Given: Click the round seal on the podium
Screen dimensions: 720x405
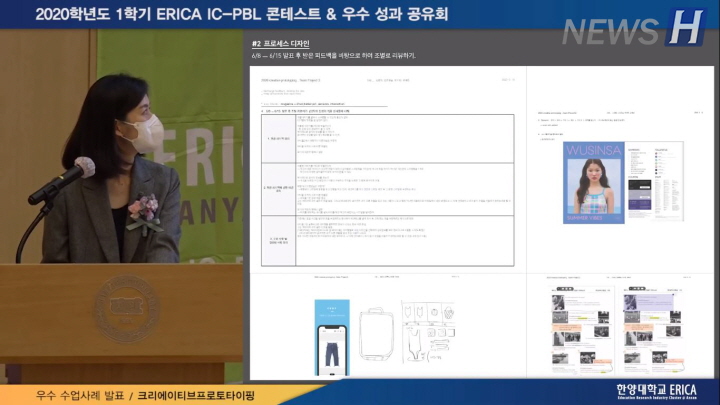Looking at the screenshot, I should point(123,325).
